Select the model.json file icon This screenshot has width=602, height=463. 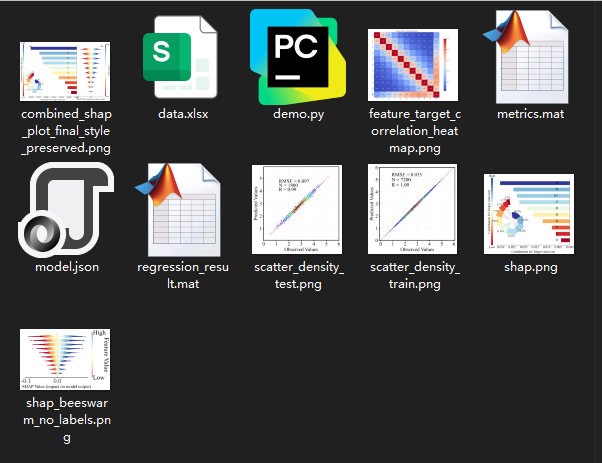click(66, 210)
